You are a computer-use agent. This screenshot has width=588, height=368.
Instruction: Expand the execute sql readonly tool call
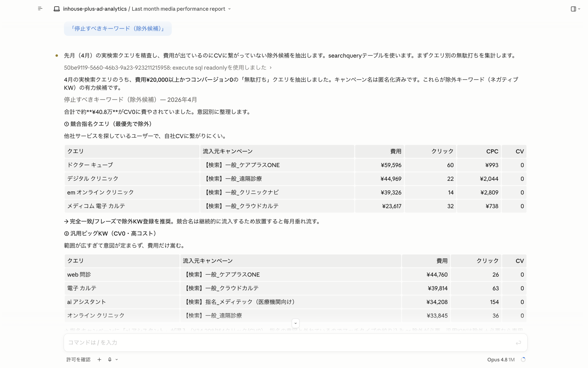tap(168, 67)
